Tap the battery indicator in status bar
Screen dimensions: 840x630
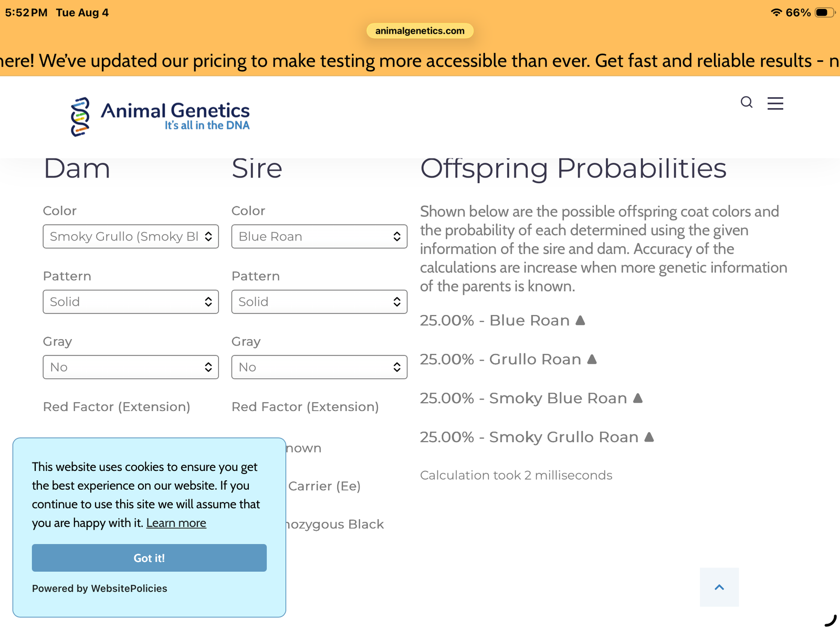[x=825, y=12]
